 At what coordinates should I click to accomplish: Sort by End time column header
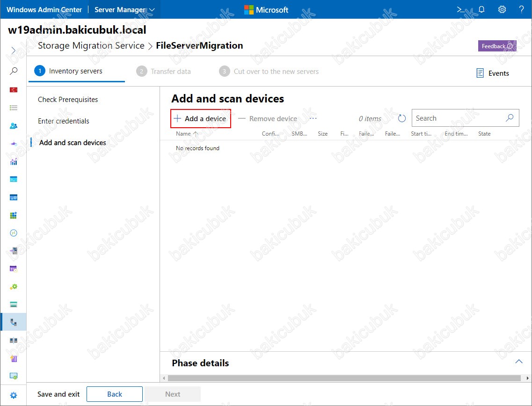click(456, 134)
